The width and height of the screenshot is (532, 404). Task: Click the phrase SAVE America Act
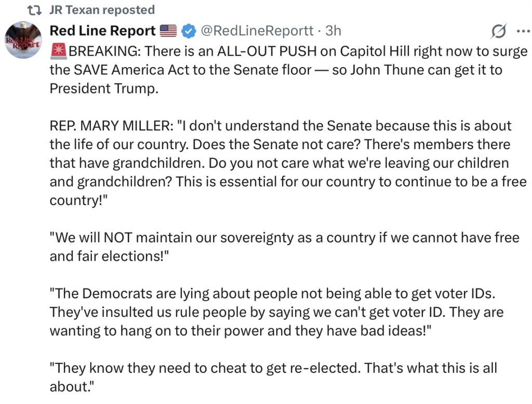tap(136, 70)
